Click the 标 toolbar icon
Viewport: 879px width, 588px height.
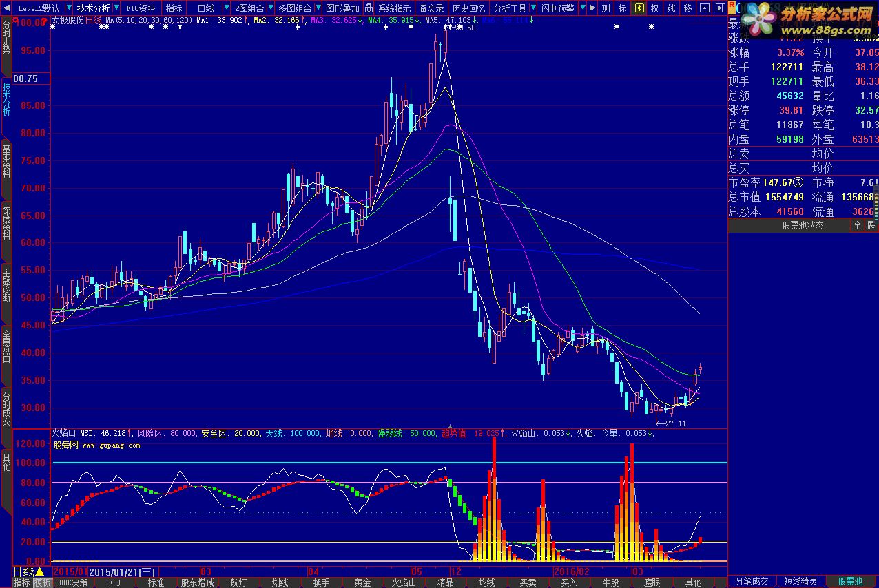[623, 8]
